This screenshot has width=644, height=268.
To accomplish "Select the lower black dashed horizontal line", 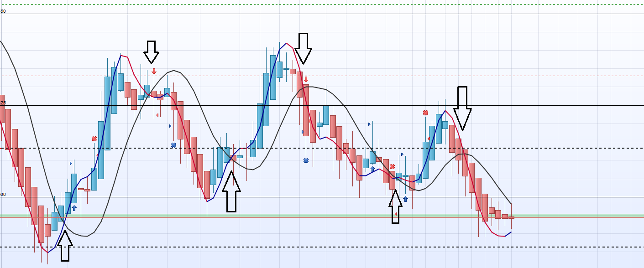I will click(322, 247).
